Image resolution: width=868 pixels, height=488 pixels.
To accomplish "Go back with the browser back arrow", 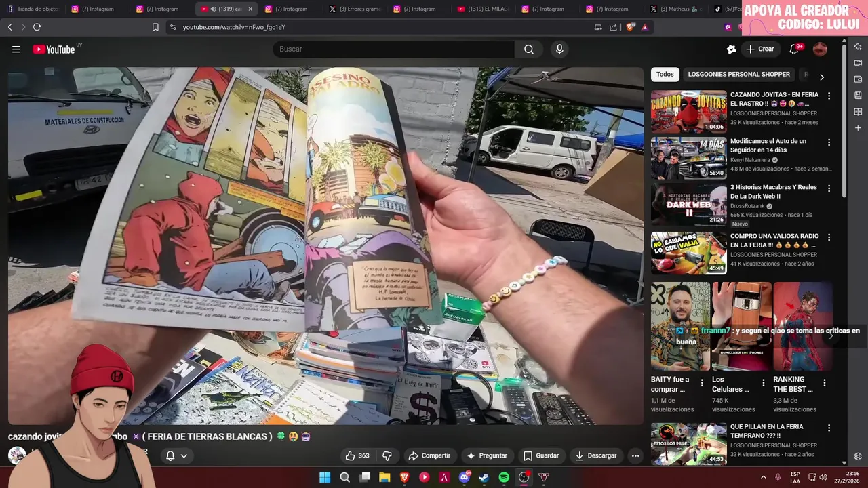I will tap(9, 27).
